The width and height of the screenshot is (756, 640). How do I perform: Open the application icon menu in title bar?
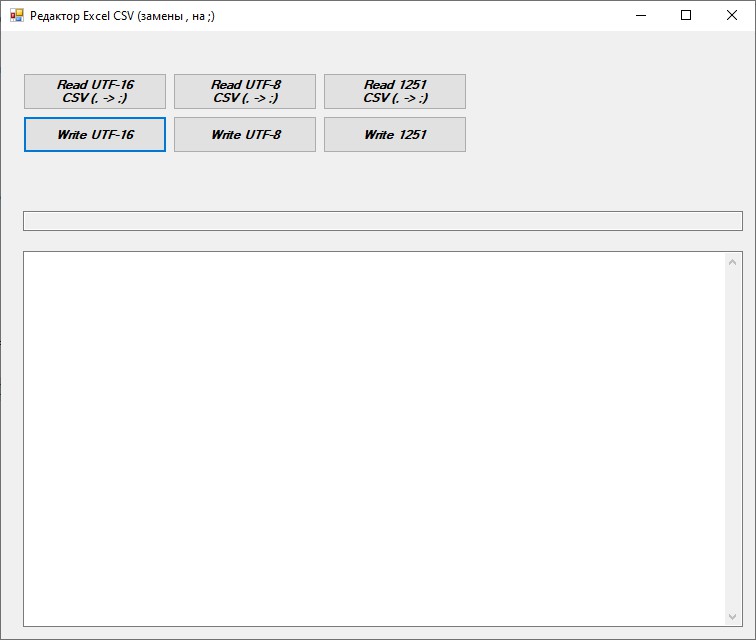click(x=16, y=15)
